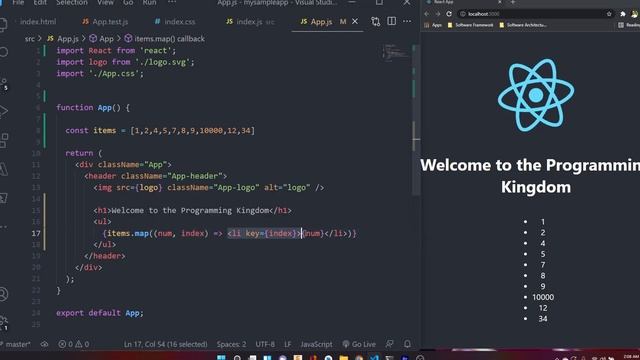Image resolution: width=640 pixels, height=360 pixels.
Task: Open File Explorer from the taskbar
Action: click(x=344, y=358)
